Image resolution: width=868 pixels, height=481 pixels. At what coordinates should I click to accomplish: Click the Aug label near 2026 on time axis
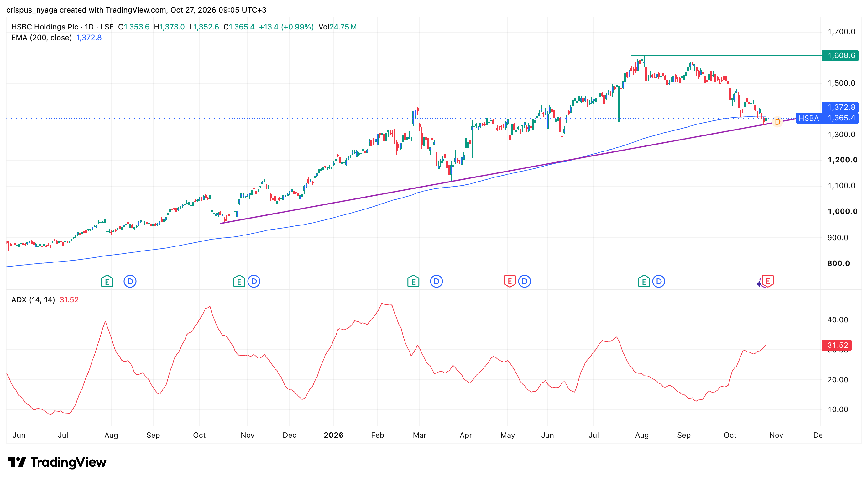tap(642, 435)
